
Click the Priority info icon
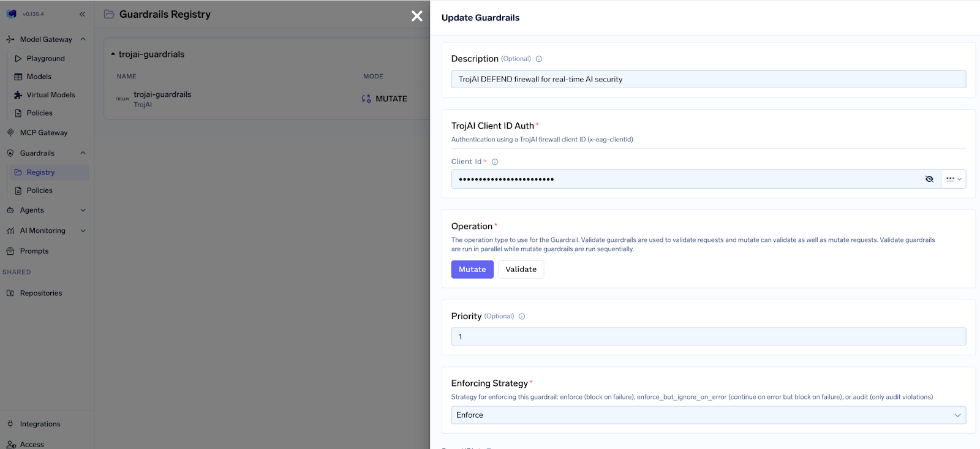522,317
